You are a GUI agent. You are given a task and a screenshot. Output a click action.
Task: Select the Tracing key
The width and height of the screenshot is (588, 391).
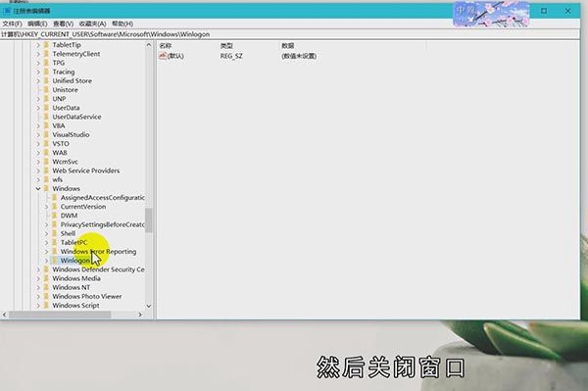pos(64,72)
